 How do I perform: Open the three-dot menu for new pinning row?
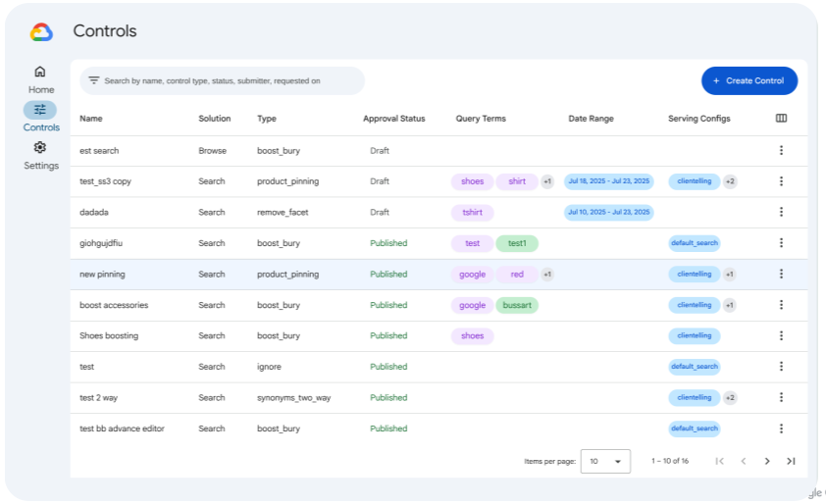[781, 275]
